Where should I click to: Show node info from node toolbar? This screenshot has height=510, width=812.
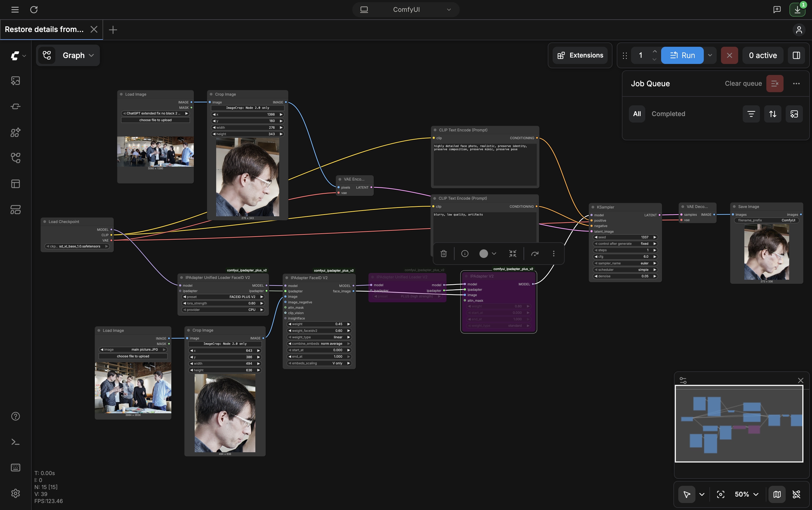tap(465, 254)
